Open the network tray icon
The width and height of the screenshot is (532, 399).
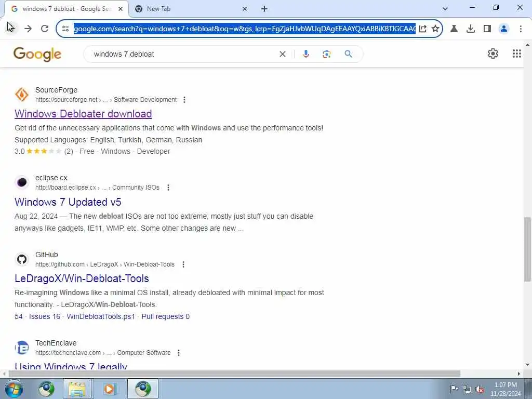click(467, 389)
